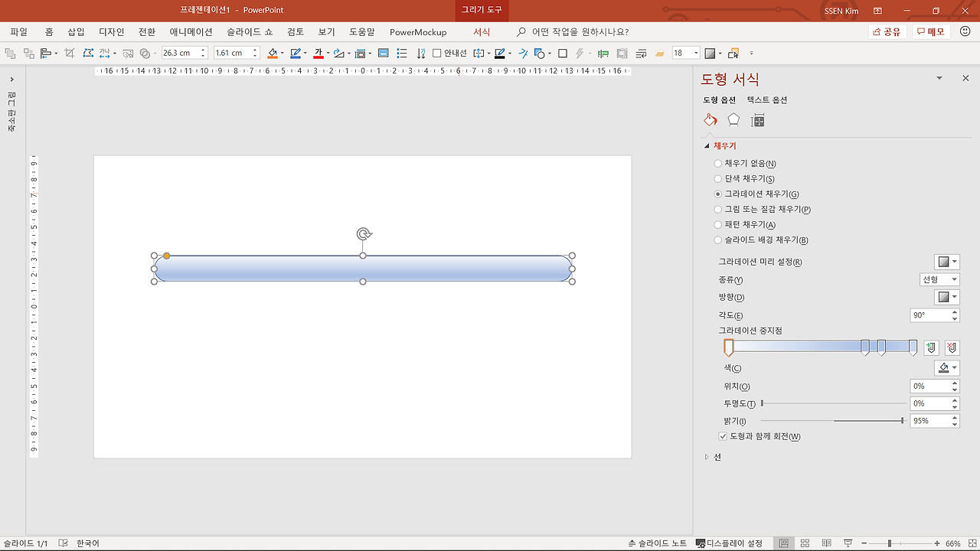The image size is (980, 551).
Task: Open Fill & Line icon in format pane
Action: pyautogui.click(x=710, y=119)
